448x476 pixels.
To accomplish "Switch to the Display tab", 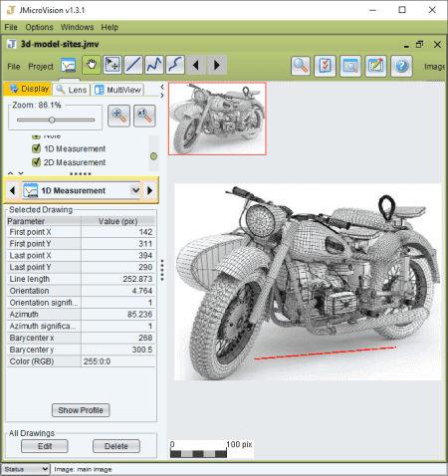I will click(28, 89).
